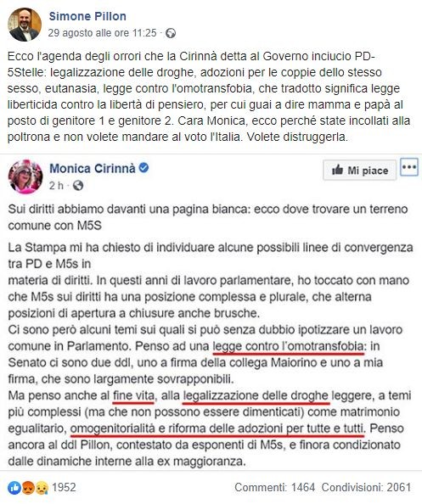Click the blue like reaction icon
Screen dimensions: 422x504
[x=14, y=488]
